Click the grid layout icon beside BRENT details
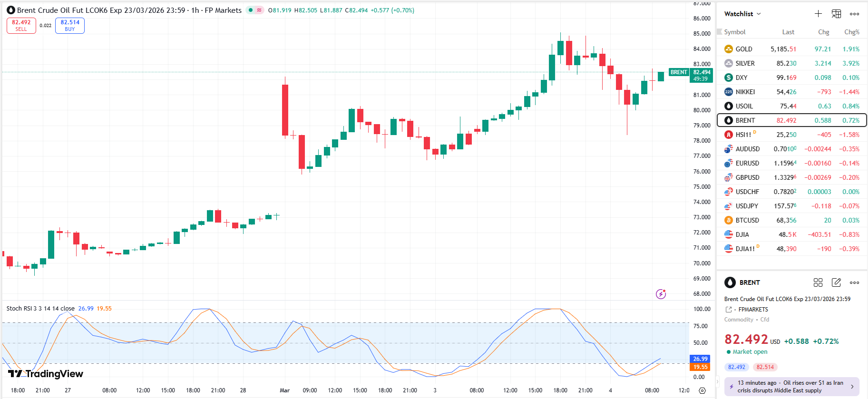The width and height of the screenshot is (868, 399). [x=818, y=282]
